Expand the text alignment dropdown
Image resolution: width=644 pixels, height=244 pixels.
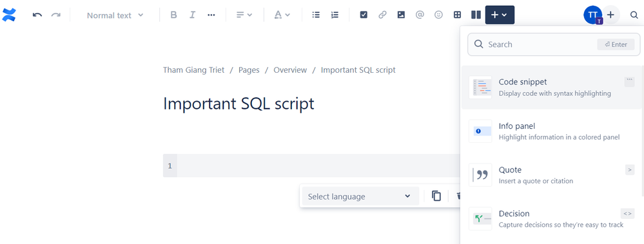(x=244, y=15)
